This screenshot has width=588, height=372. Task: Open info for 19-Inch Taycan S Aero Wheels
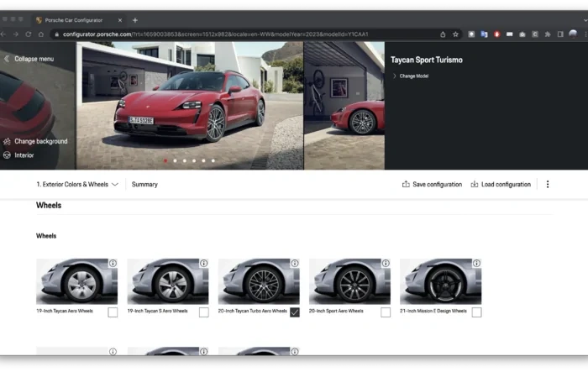pyautogui.click(x=203, y=263)
